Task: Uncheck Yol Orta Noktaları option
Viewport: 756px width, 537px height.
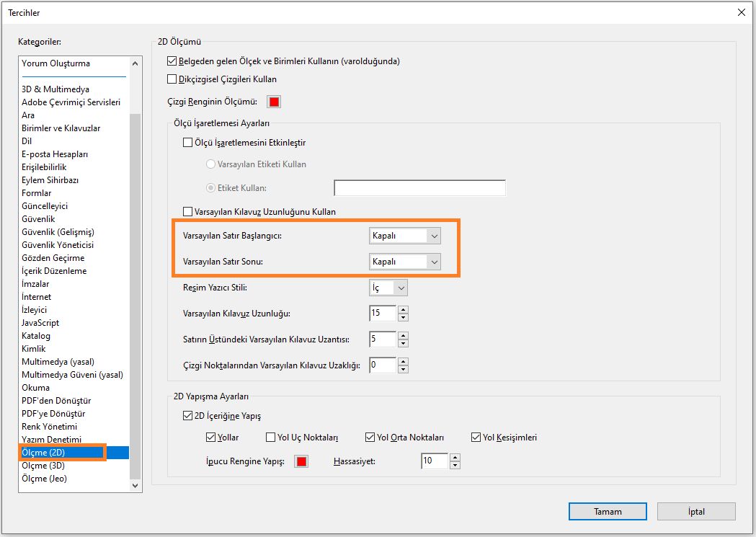Action: [x=370, y=438]
